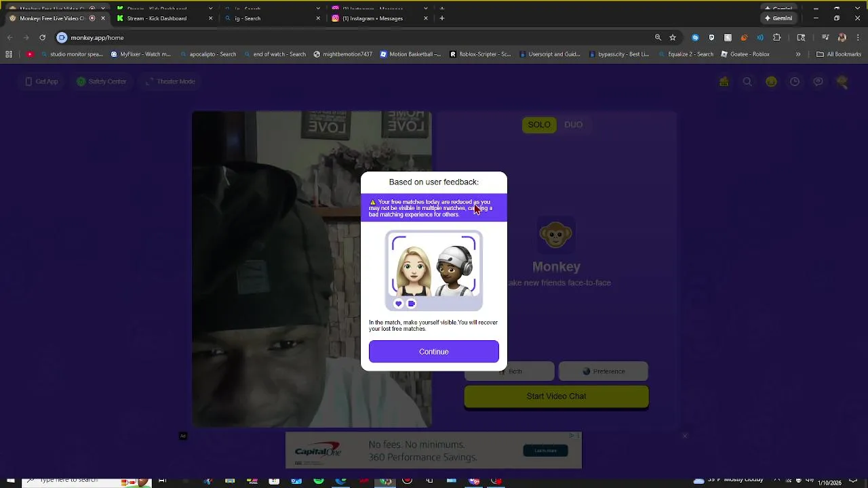Open the Roblox-Scripter bookmark
Viewport: 868px width, 488px height.
[x=480, y=54]
